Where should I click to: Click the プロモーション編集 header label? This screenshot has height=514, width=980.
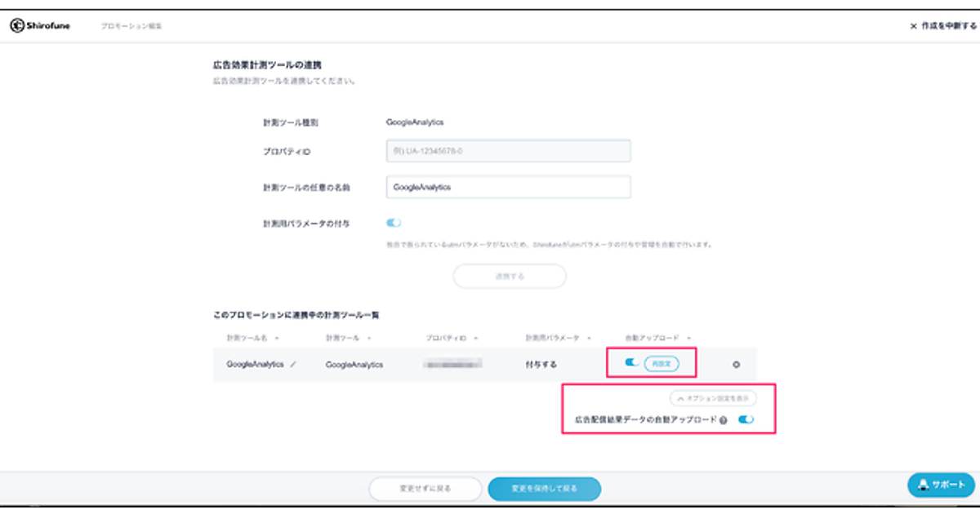tap(131, 26)
